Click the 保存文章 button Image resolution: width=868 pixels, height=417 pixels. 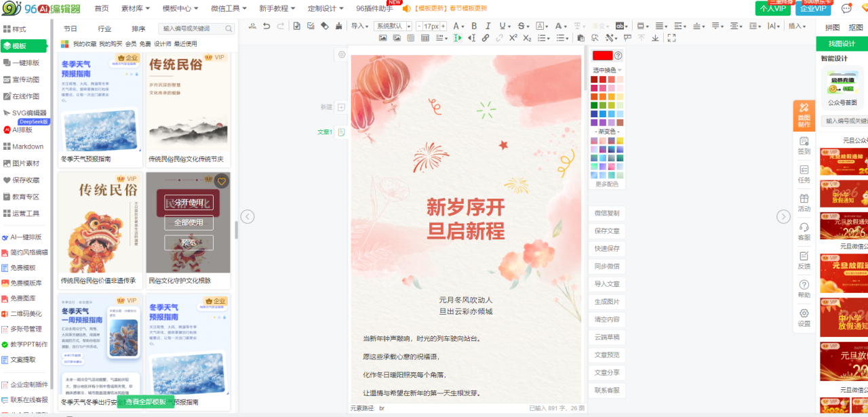606,231
